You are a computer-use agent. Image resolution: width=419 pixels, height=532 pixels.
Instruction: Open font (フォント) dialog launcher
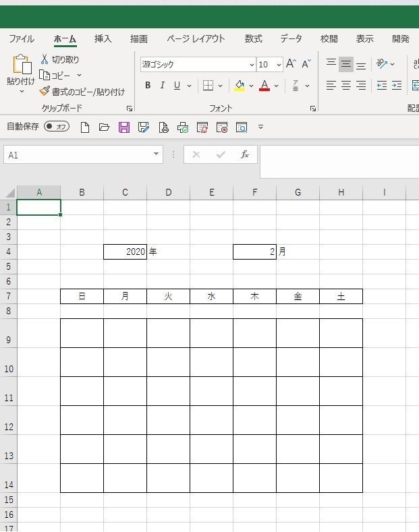click(x=313, y=109)
